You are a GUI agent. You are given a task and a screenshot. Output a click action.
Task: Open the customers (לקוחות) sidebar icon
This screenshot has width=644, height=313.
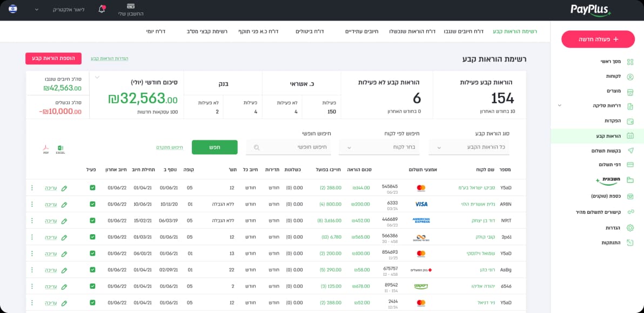coord(630,77)
